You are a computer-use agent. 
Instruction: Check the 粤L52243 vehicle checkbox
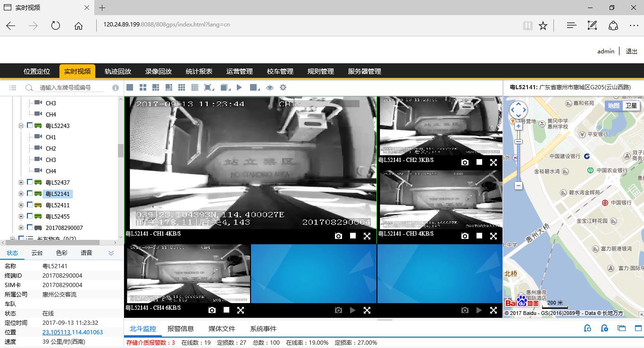tap(30, 126)
